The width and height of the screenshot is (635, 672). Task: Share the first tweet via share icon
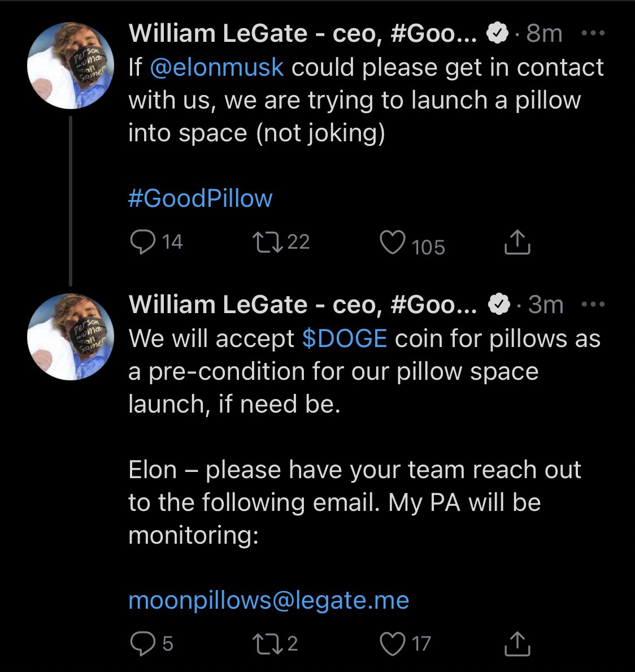pyautogui.click(x=517, y=242)
